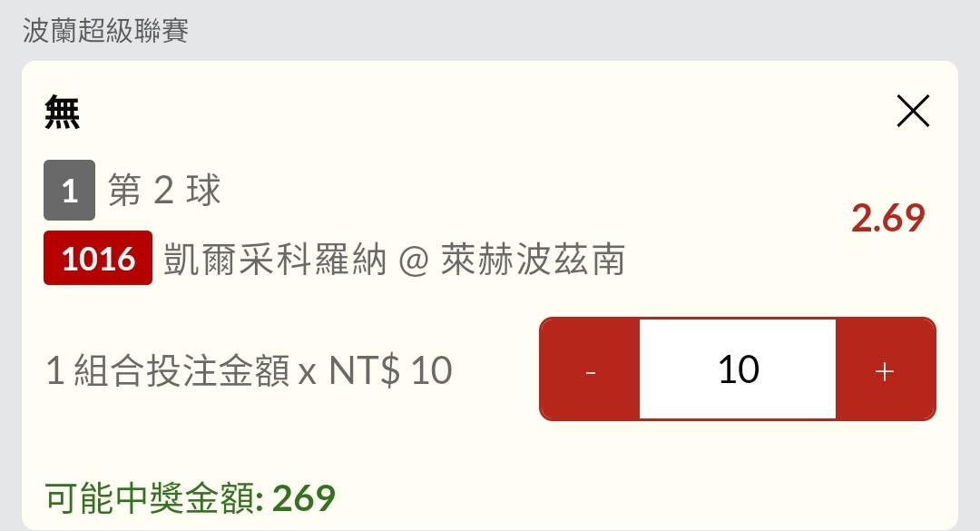This screenshot has height=531, width=980.
Task: Click the @ symbol between the teams
Action: [x=413, y=261]
